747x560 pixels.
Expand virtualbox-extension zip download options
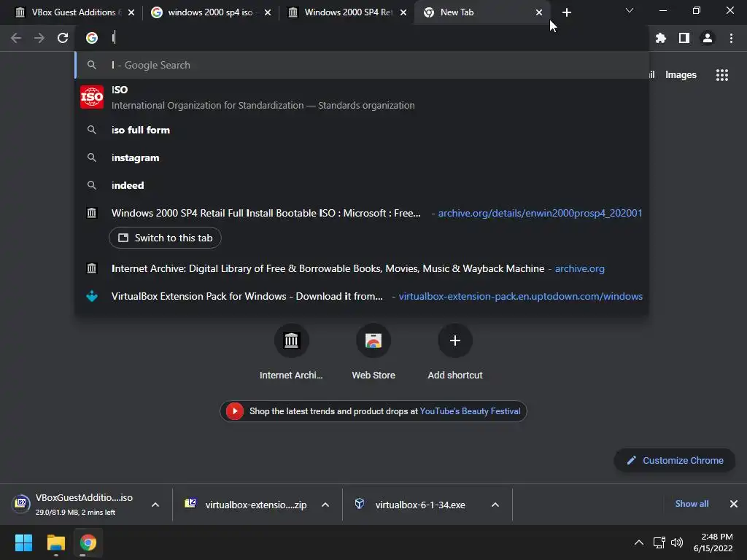click(x=325, y=505)
